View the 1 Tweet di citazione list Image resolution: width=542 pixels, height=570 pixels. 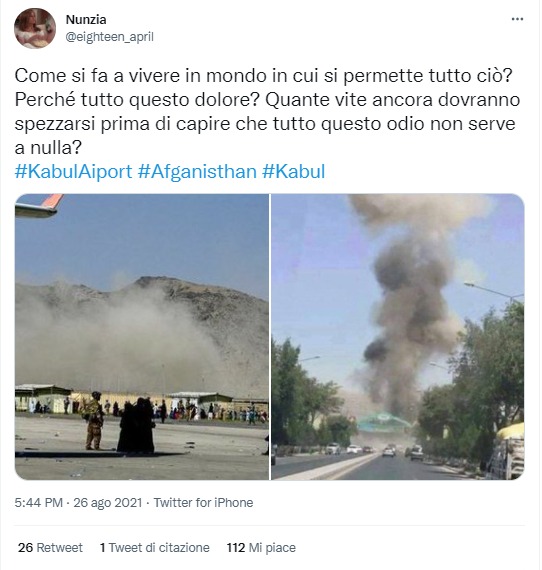click(x=154, y=547)
